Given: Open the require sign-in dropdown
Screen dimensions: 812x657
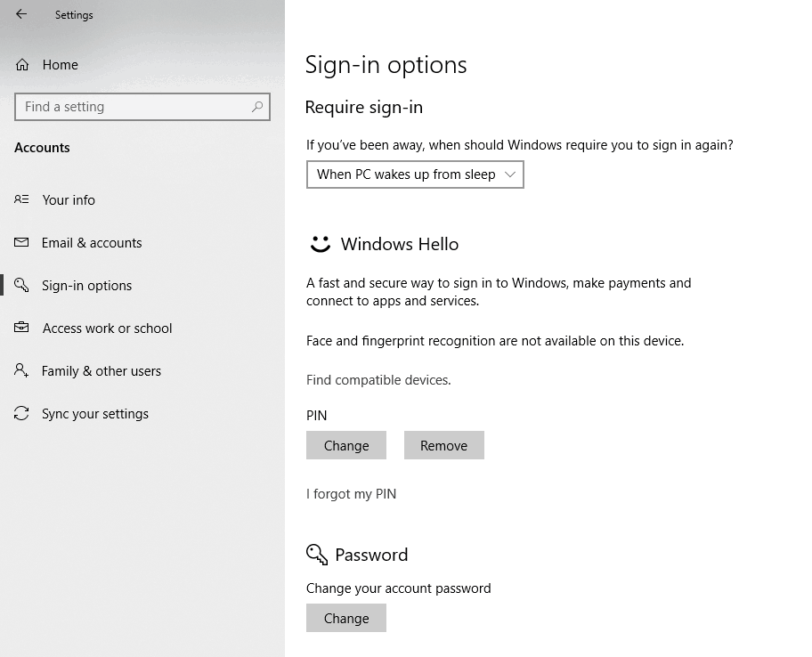Looking at the screenshot, I should [x=415, y=174].
